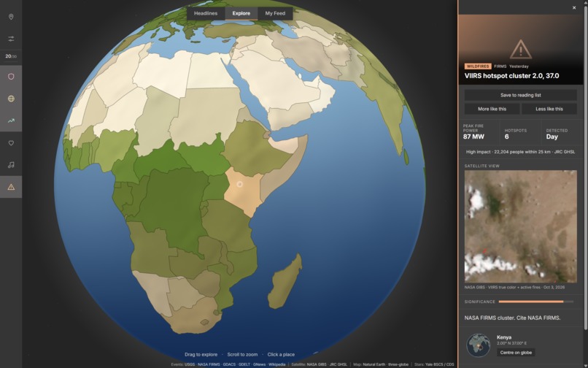Click the Kenya mini globe thumbnail
Viewport: 588px width, 368px height.
[478, 345]
